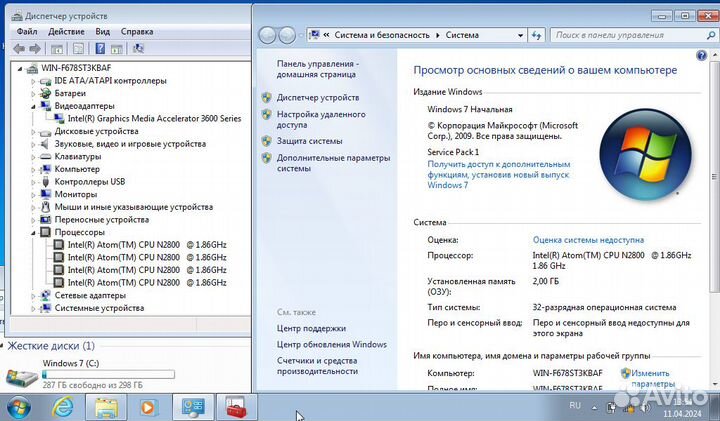Collapse the Видеоадаптеры node
The width and height of the screenshot is (720, 421).
[33, 107]
